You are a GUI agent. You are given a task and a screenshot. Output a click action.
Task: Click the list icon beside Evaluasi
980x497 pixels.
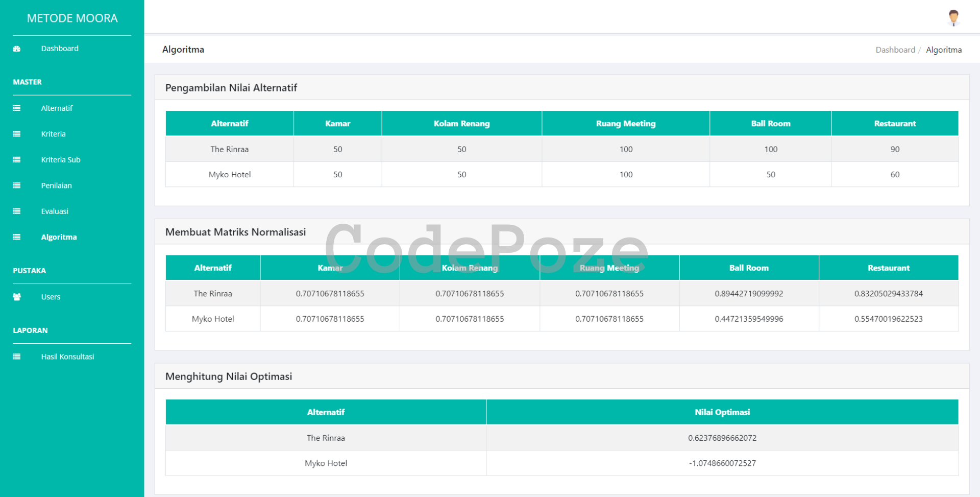pos(17,211)
